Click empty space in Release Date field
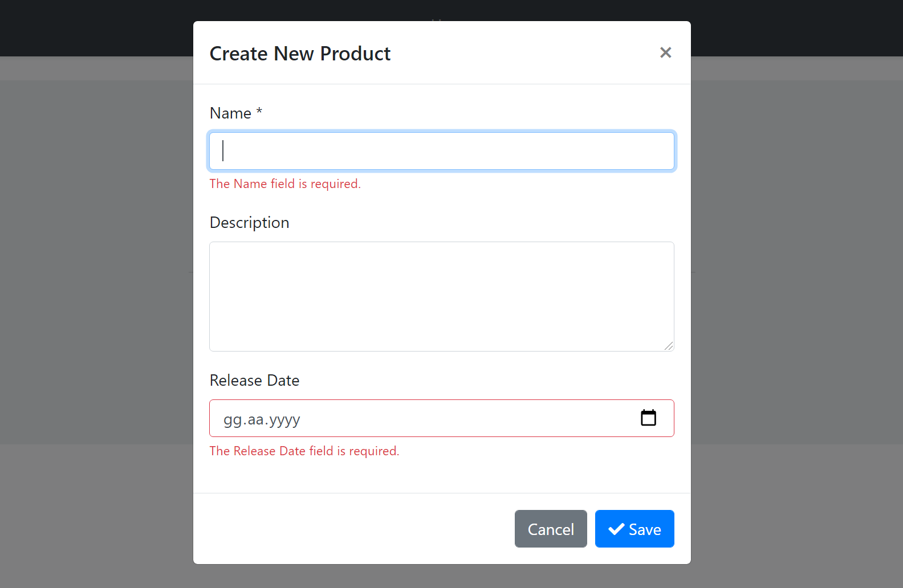903x588 pixels. 456,419
